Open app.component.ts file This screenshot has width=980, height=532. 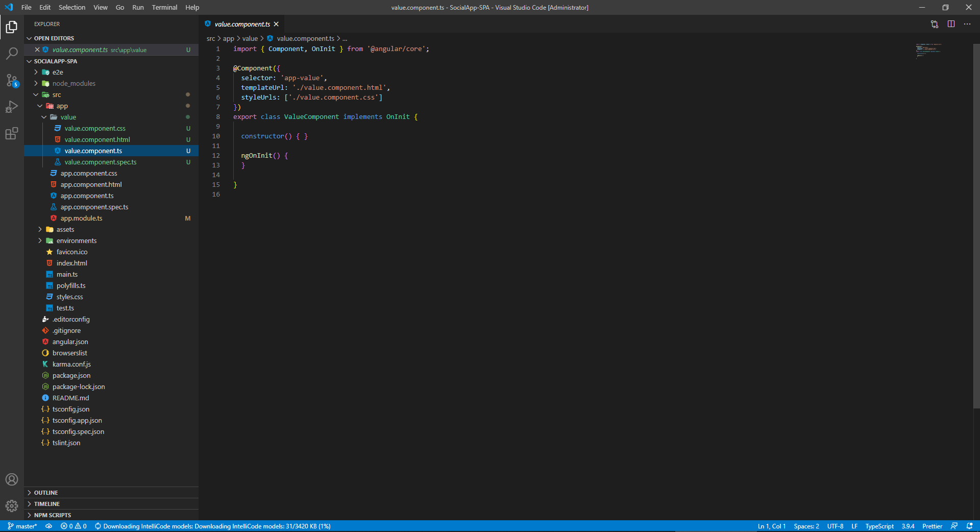[111, 196]
